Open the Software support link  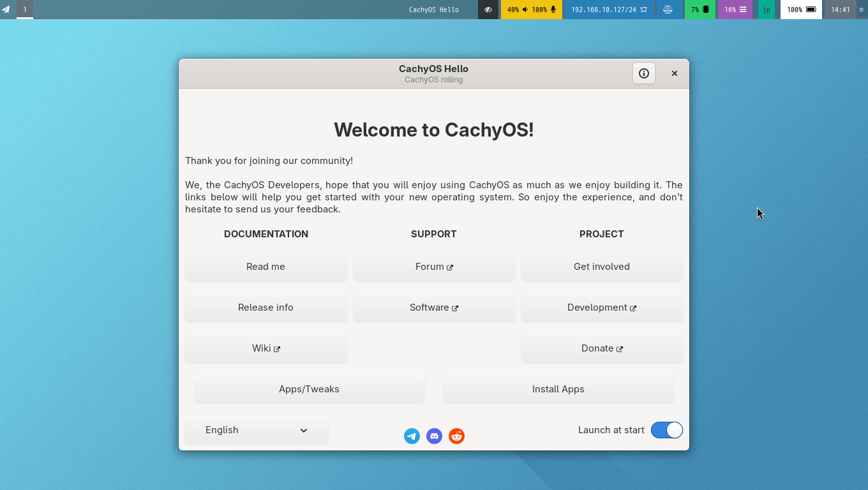coord(434,308)
